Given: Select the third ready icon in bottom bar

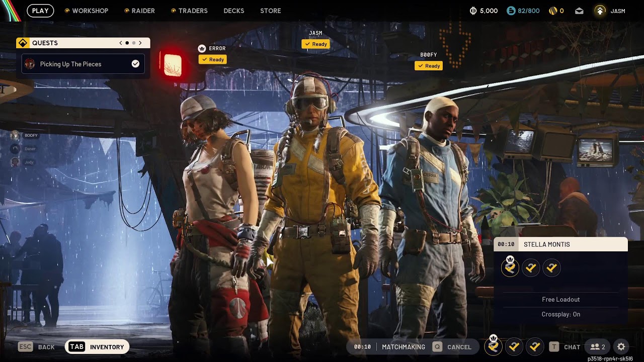Looking at the screenshot, I should coord(535,346).
